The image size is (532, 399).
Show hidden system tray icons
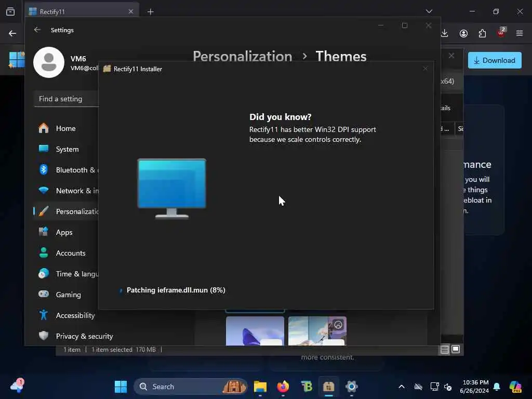tap(402, 387)
